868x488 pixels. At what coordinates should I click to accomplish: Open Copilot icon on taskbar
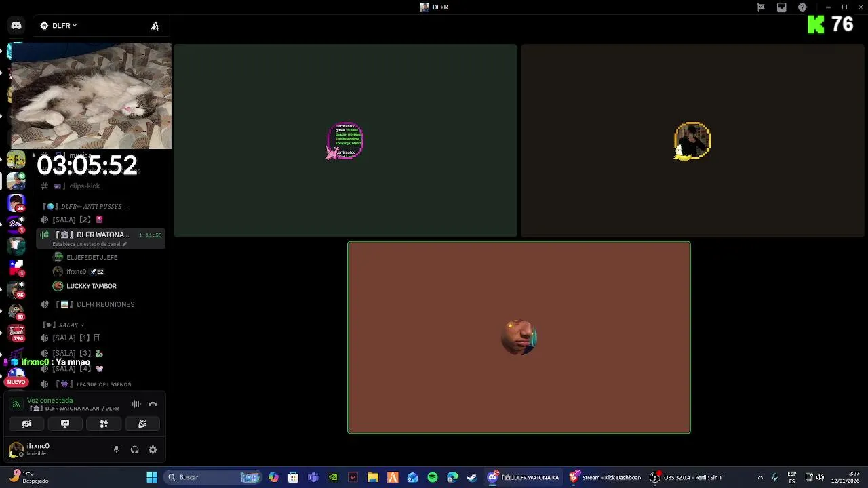click(273, 477)
